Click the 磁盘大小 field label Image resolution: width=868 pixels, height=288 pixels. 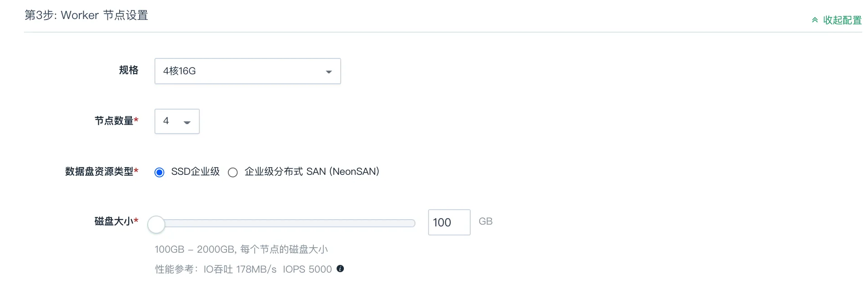[116, 221]
